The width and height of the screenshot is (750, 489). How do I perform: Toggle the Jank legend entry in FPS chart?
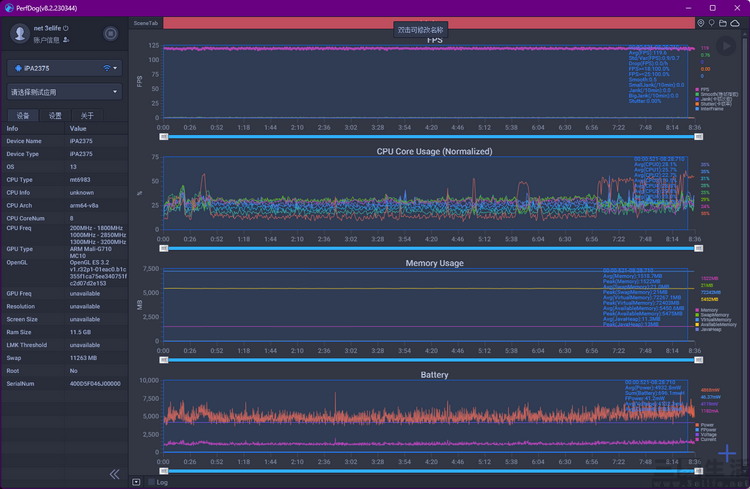click(x=713, y=99)
